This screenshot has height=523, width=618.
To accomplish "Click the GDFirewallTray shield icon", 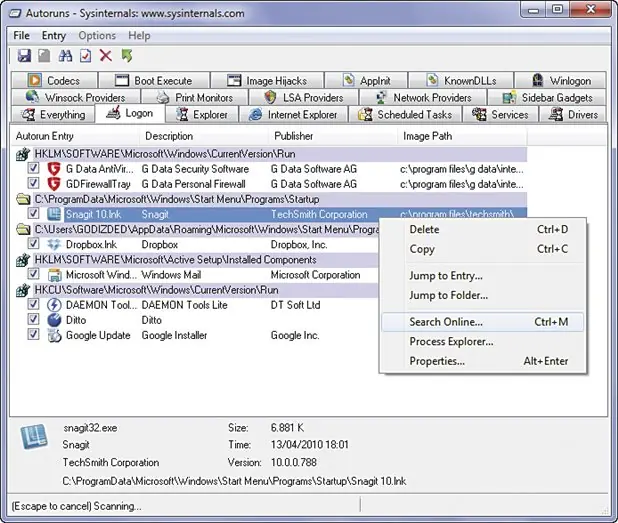I will (x=54, y=184).
